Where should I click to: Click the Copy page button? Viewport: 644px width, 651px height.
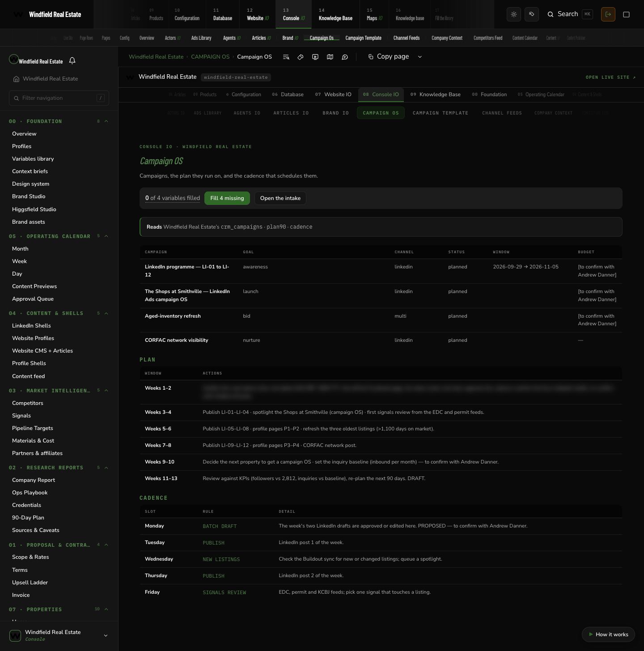[x=388, y=56]
